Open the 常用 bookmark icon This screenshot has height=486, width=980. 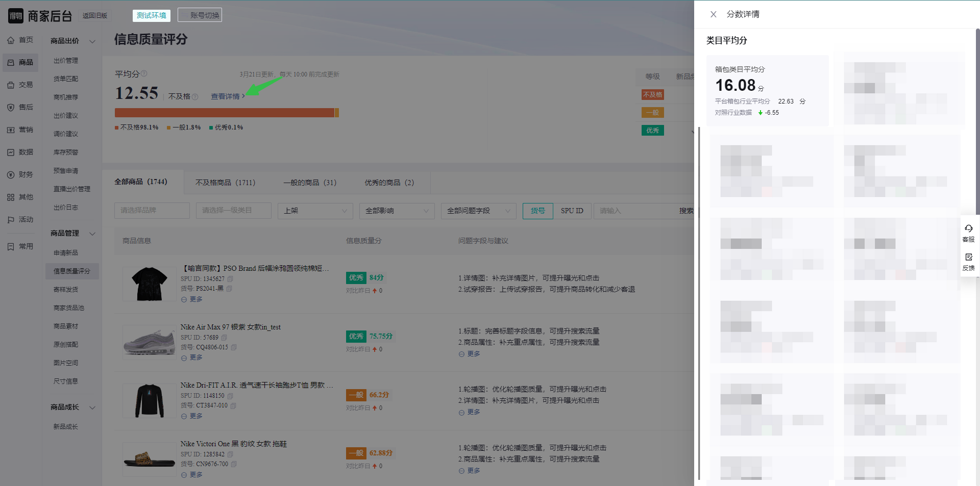click(11, 247)
